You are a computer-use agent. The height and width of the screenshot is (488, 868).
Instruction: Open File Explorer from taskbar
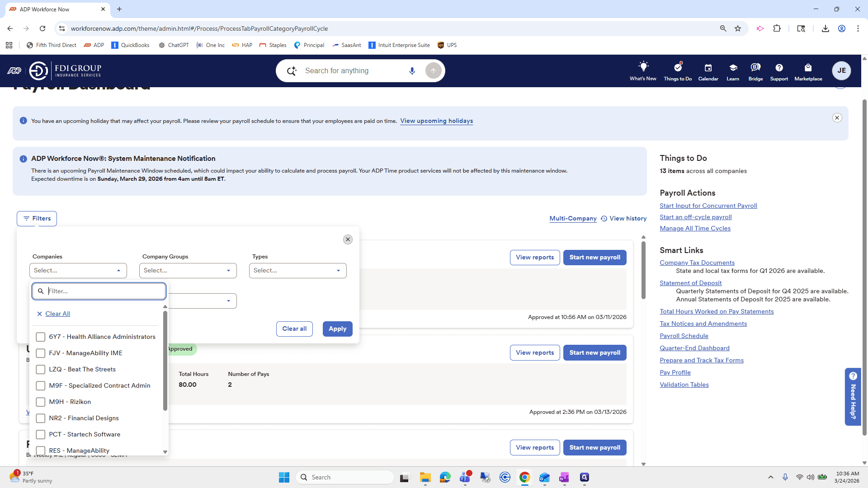(x=425, y=477)
